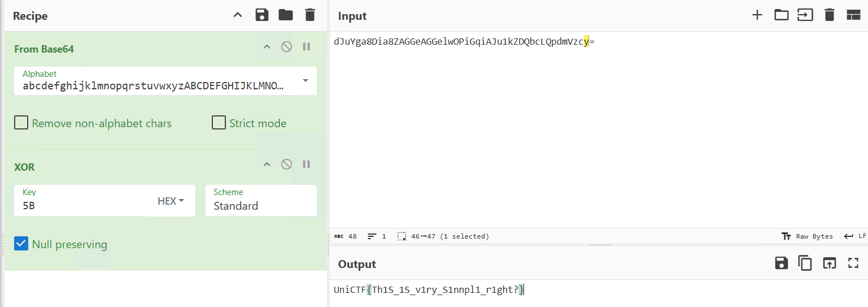
Task: Save the output to a file
Action: [x=781, y=263]
